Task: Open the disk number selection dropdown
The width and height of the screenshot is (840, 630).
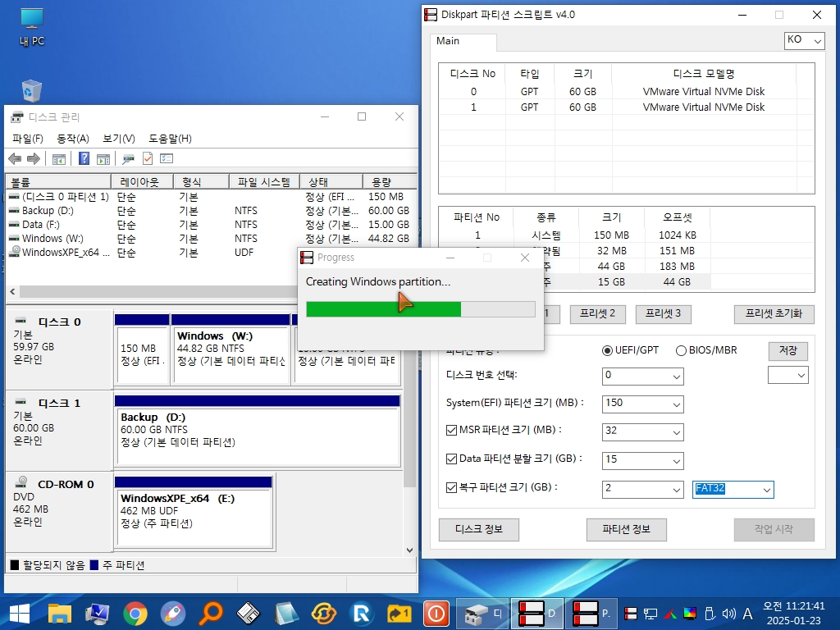Action: point(642,376)
